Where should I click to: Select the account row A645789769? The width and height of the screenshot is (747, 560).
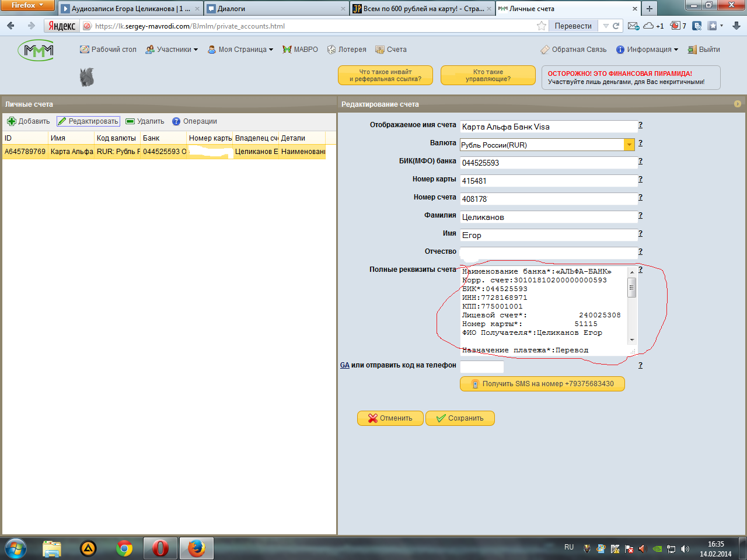click(x=164, y=152)
